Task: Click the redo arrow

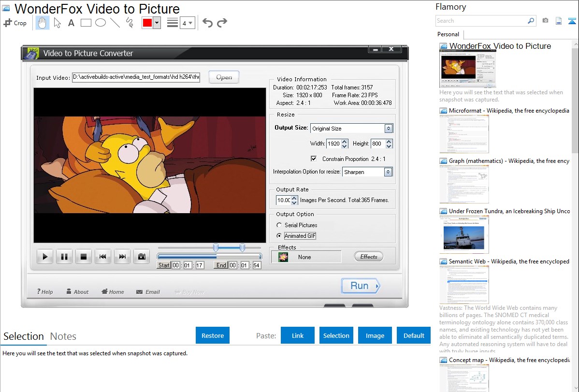Action: coord(222,23)
